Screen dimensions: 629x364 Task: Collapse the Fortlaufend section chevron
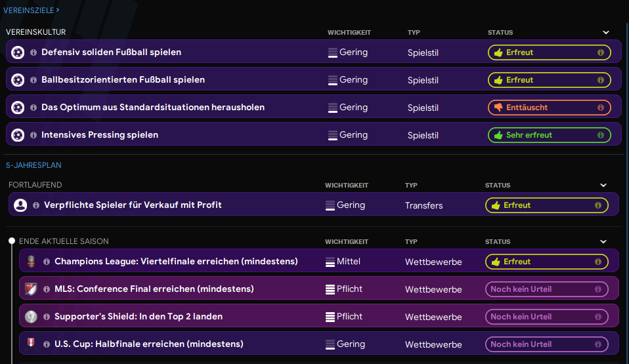[x=603, y=185]
